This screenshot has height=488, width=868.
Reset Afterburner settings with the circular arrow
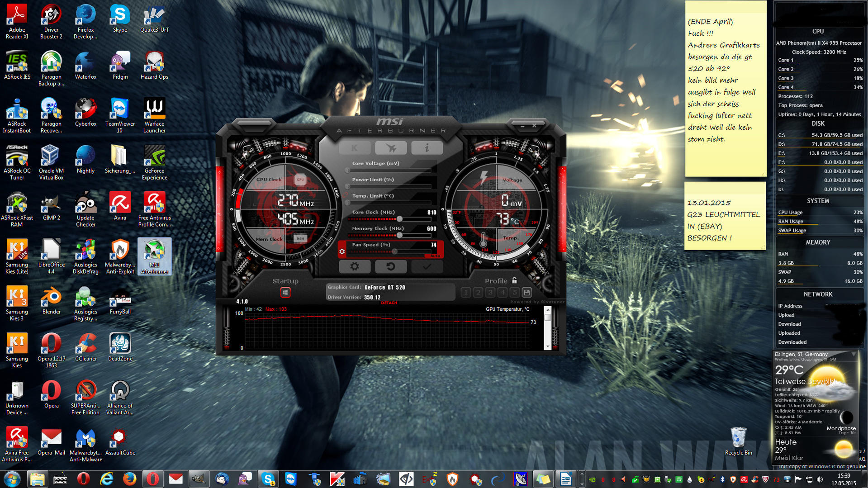point(391,266)
